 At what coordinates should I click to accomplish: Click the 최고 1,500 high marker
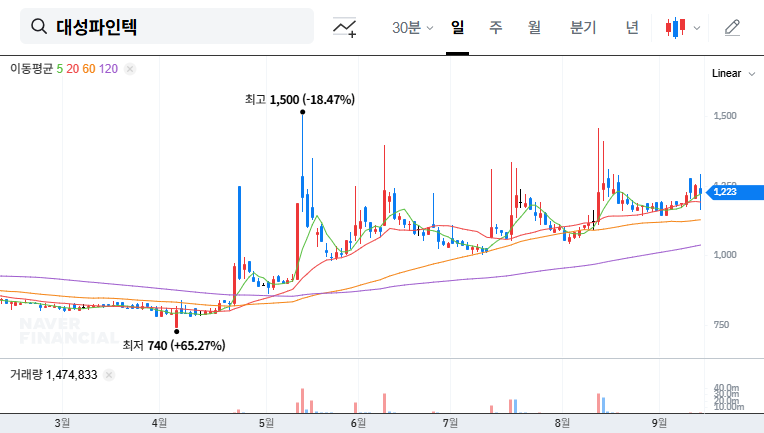pyautogui.click(x=300, y=100)
